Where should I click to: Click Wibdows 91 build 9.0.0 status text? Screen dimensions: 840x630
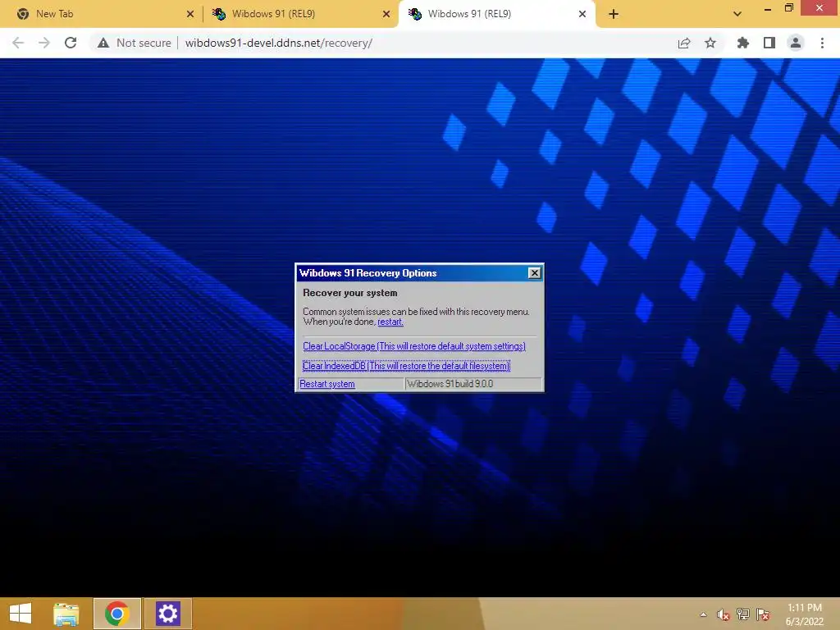[x=450, y=384]
